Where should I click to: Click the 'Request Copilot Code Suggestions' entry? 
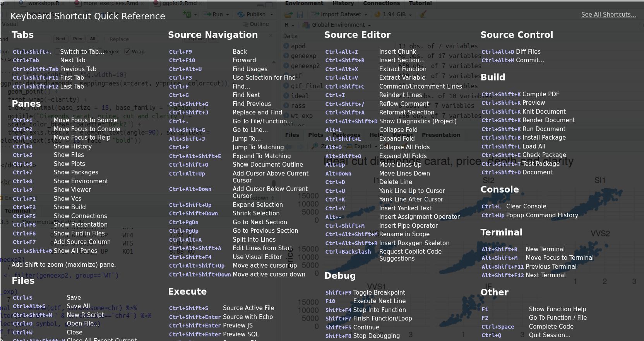click(410, 255)
